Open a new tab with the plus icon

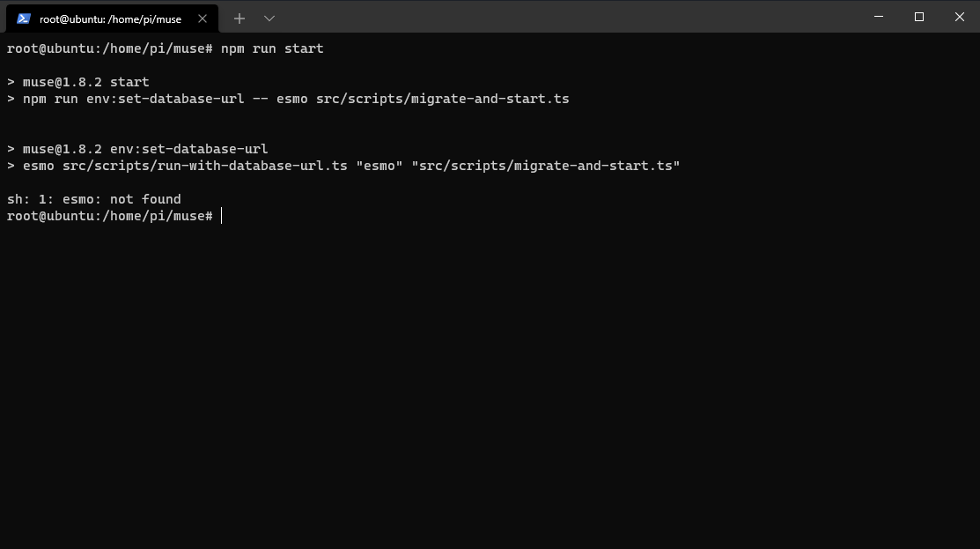239,18
